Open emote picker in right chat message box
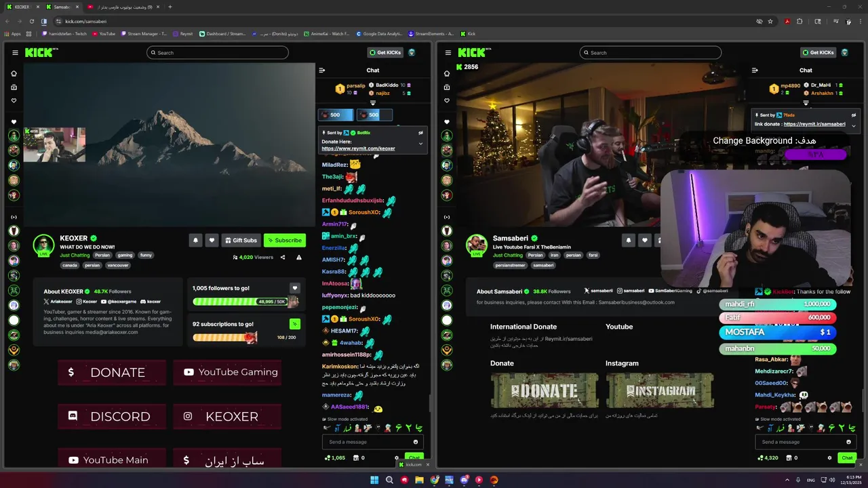 [x=848, y=442]
